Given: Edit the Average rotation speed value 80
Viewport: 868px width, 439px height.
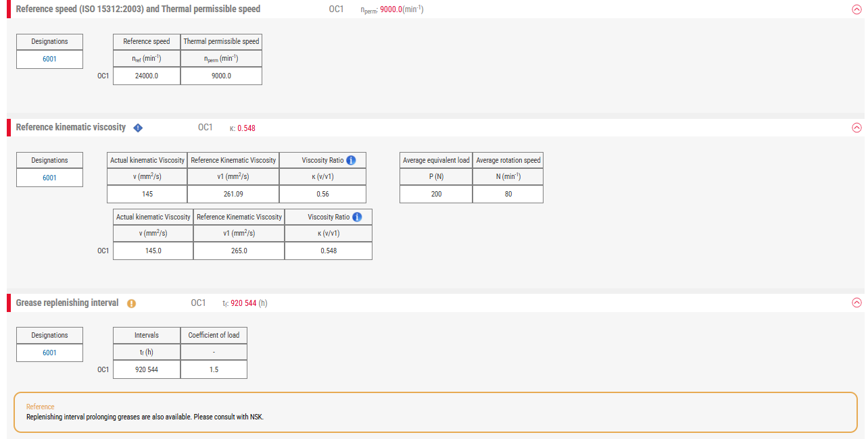Looking at the screenshot, I should 508,194.
